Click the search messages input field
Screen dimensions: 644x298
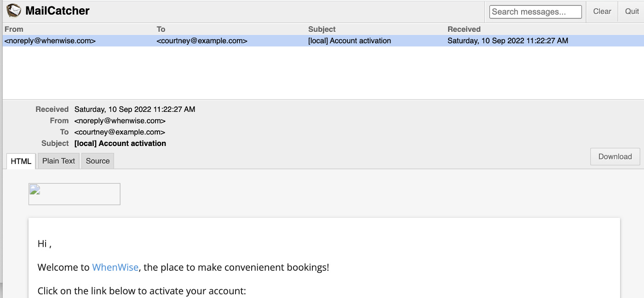[x=535, y=12]
